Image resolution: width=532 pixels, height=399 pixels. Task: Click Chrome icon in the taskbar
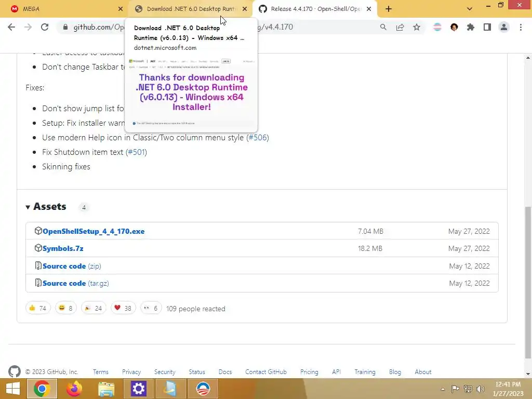42,389
